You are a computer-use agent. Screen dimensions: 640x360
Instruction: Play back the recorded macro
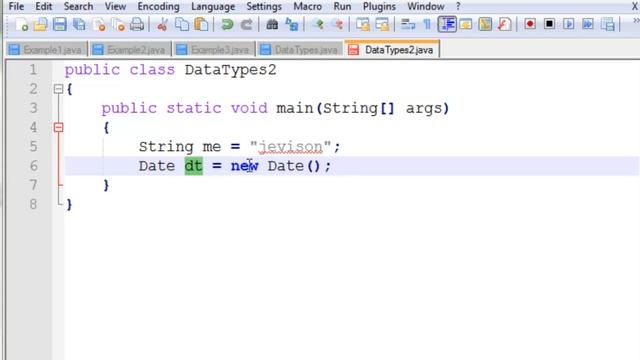569,24
